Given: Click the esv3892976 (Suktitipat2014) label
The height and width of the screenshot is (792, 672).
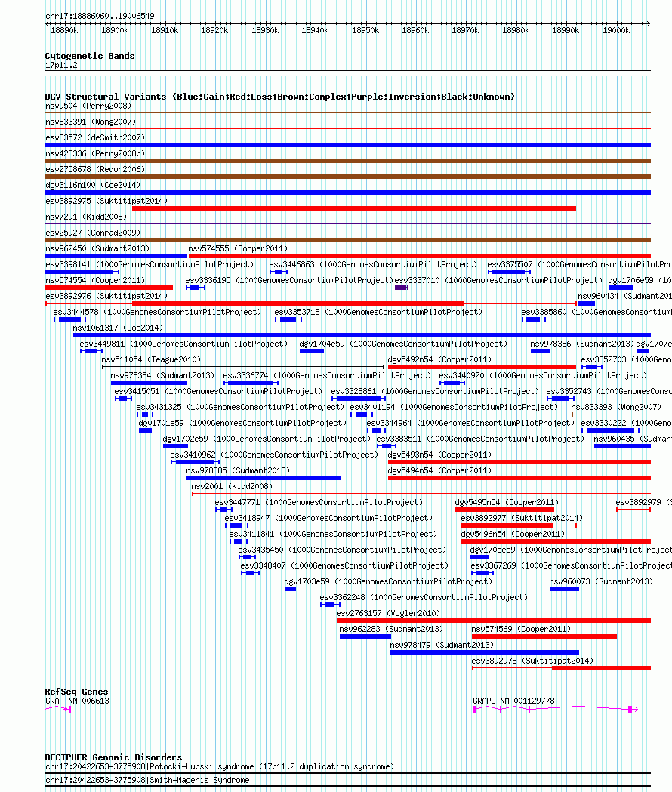Looking at the screenshot, I should [x=106, y=296].
